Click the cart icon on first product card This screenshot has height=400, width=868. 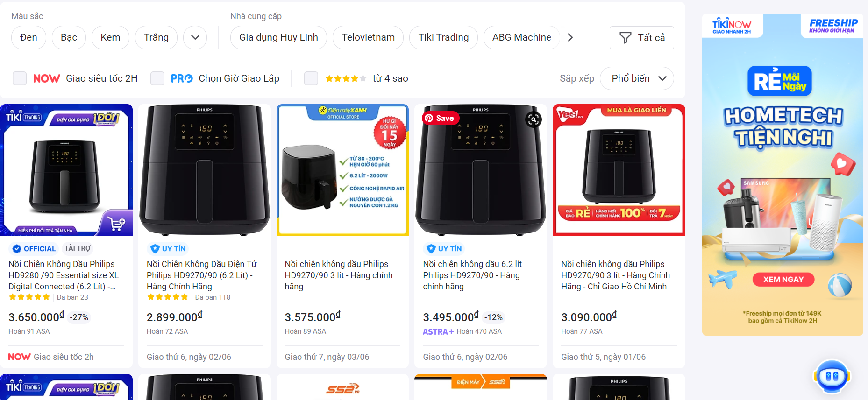pyautogui.click(x=117, y=223)
